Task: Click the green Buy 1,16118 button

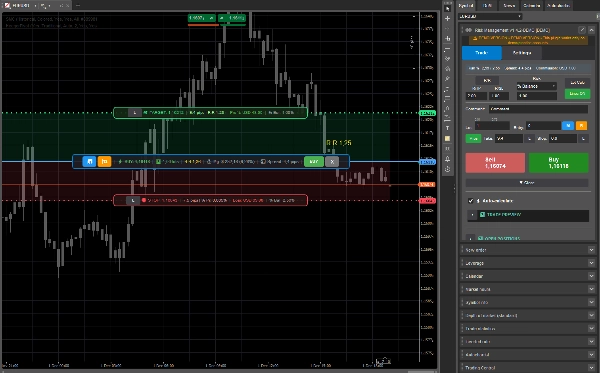Action: 559,163
